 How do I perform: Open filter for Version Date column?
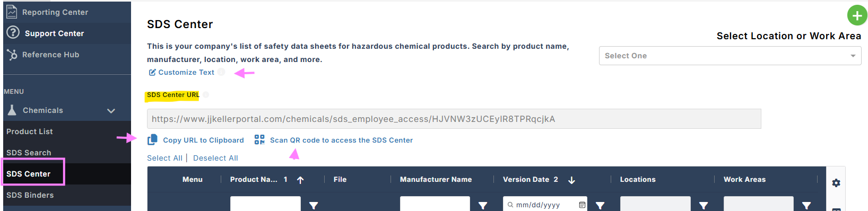pyautogui.click(x=600, y=205)
